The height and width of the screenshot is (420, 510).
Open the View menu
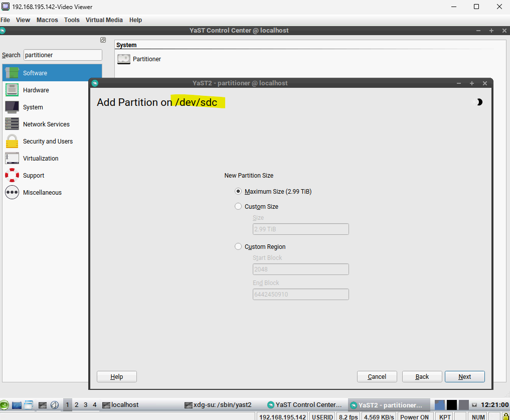tap(23, 20)
